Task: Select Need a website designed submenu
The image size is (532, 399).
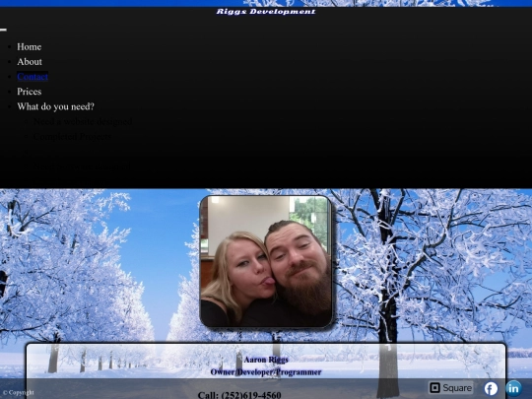Action: 83,121
